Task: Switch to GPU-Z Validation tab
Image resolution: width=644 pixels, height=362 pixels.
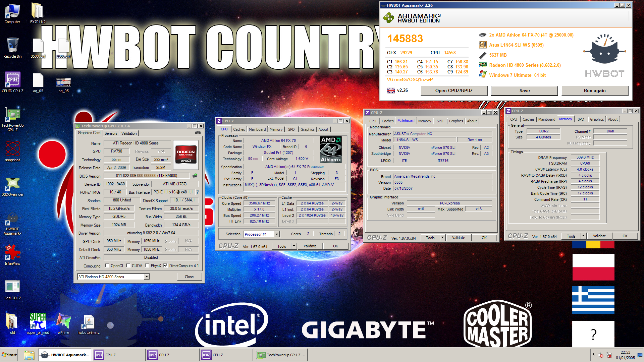Action: pyautogui.click(x=129, y=133)
